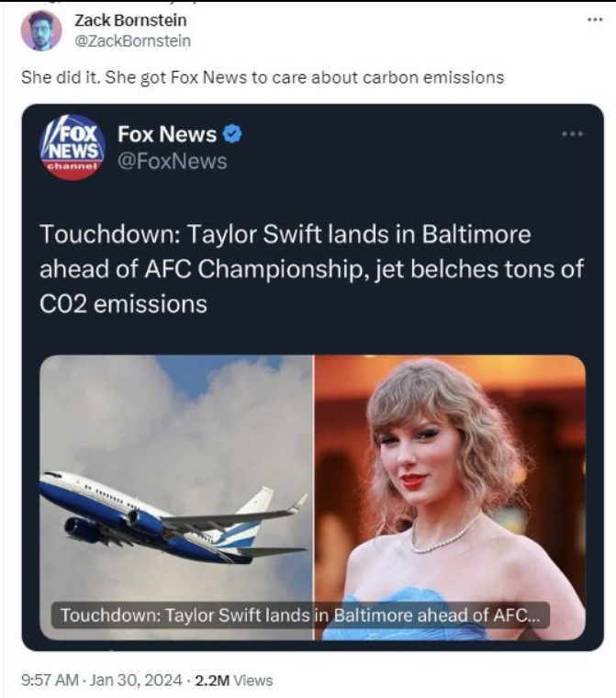This screenshot has width=616, height=698.
Task: Click the Fox News account name
Action: click(x=167, y=134)
